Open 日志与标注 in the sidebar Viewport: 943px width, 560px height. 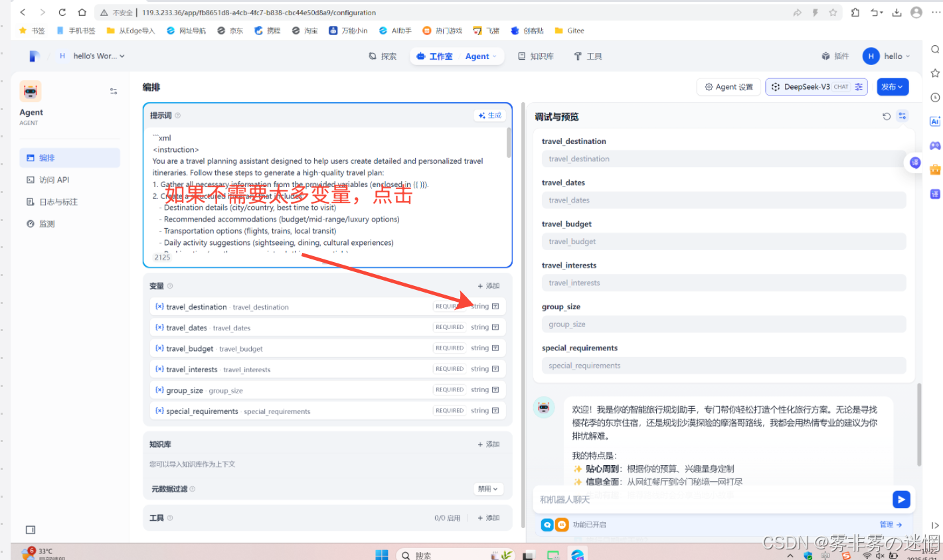[x=70, y=202]
